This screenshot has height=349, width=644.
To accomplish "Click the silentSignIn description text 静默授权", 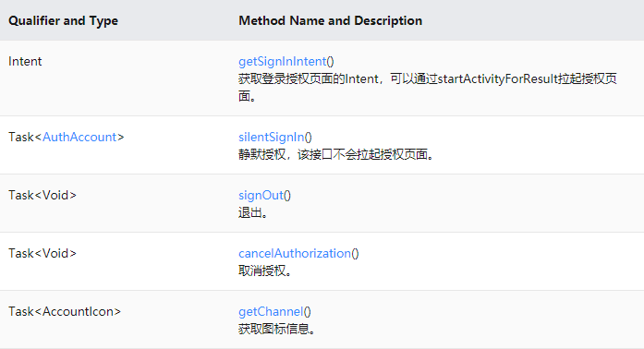I will [x=336, y=155].
